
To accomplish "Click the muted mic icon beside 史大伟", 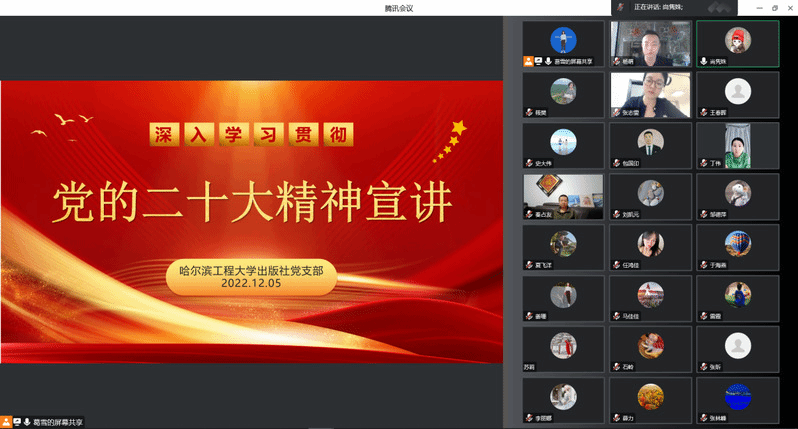I will click(x=529, y=163).
